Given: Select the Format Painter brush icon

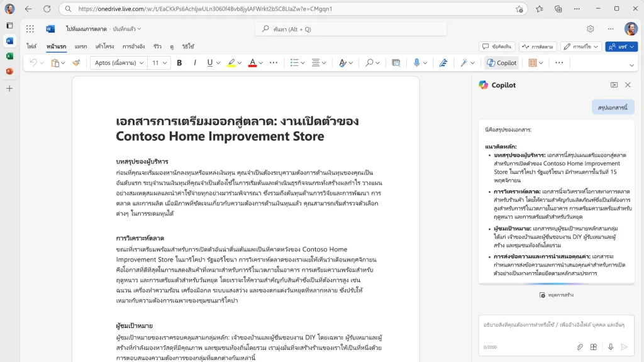Looking at the screenshot, I should (76, 63).
